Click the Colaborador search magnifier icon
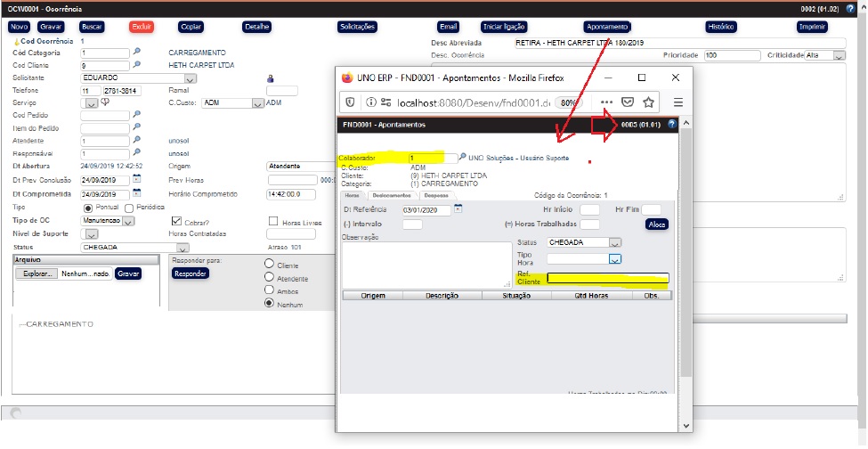Screen dimensions: 868x449 pyautogui.click(x=462, y=158)
